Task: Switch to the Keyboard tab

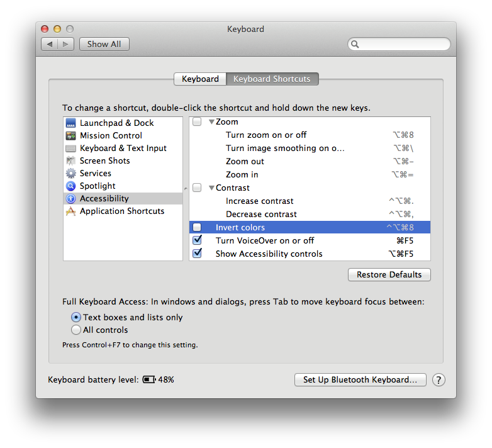Action: coord(200,79)
